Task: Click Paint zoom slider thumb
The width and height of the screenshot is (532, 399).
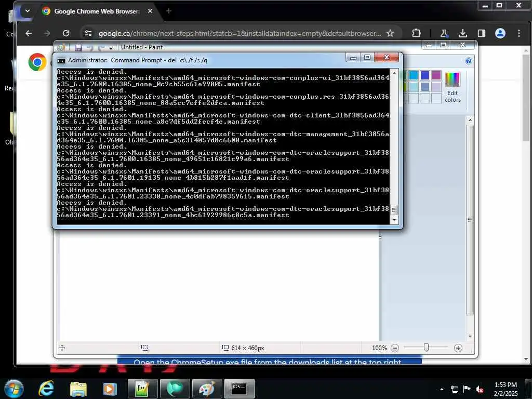Action: [426, 348]
